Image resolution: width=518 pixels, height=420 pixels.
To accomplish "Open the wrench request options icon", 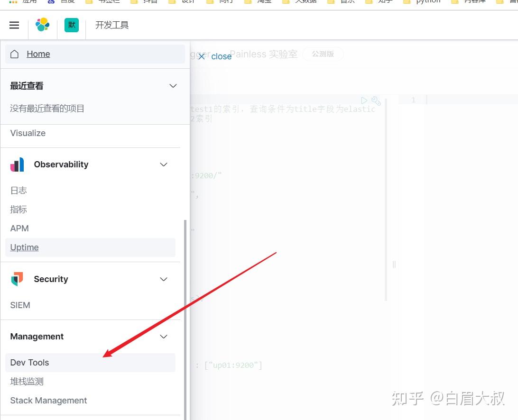I will point(376,100).
